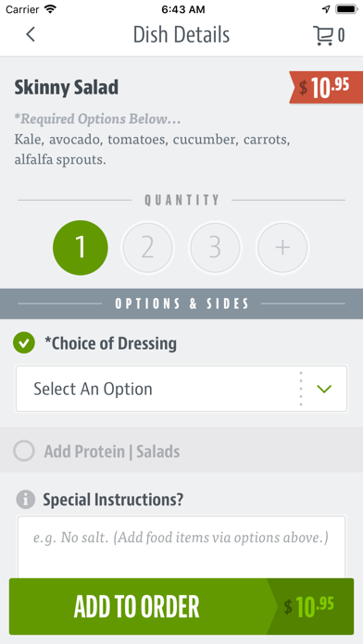Open the shopping cart icon
The width and height of the screenshot is (363, 644).
[x=323, y=35]
